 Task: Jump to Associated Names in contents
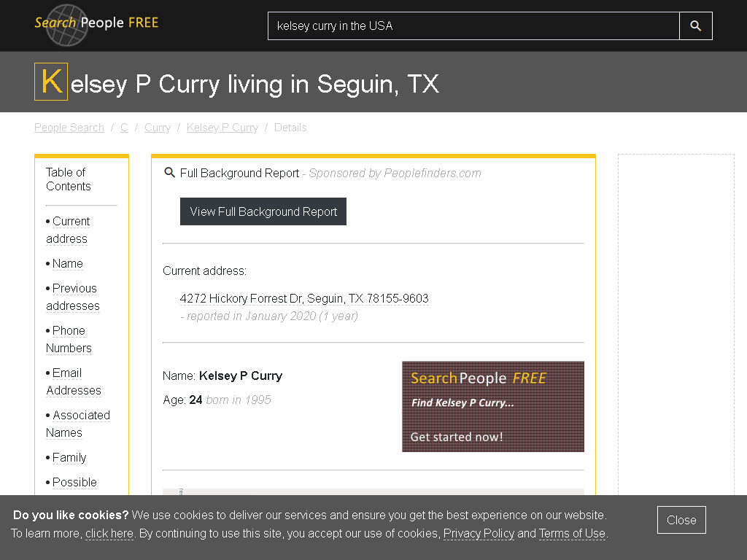tap(77, 424)
